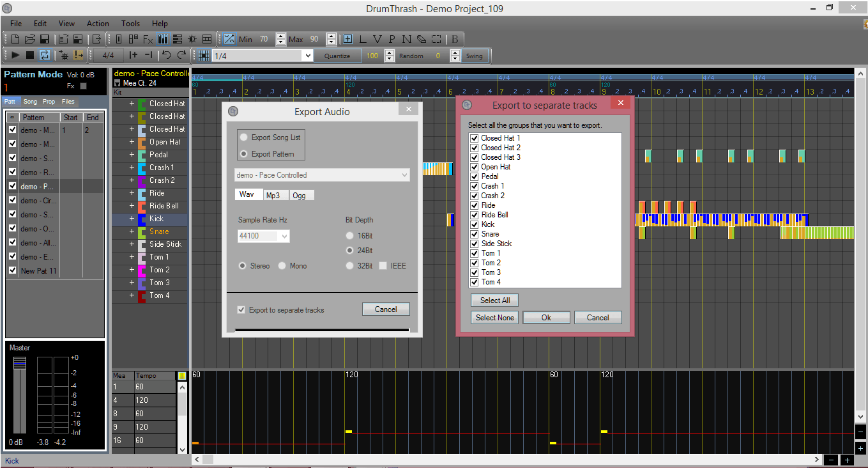Expand the Snare track
The width and height of the screenshot is (868, 468).
[132, 231]
